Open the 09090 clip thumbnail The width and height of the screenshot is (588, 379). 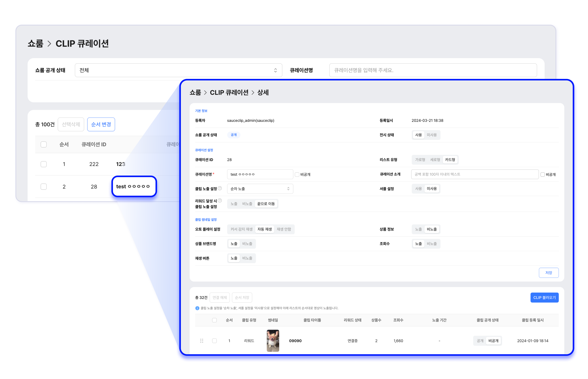click(x=273, y=341)
